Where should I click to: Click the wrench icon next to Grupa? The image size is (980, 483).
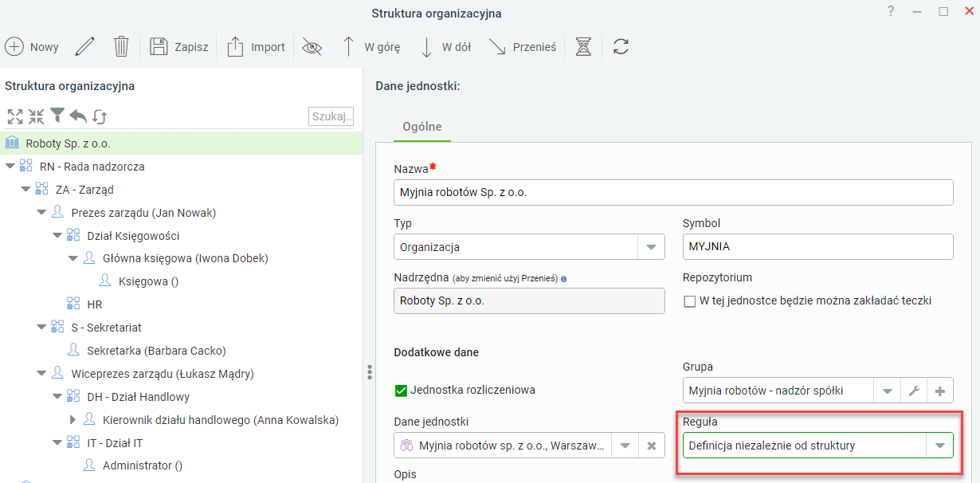[x=914, y=391]
